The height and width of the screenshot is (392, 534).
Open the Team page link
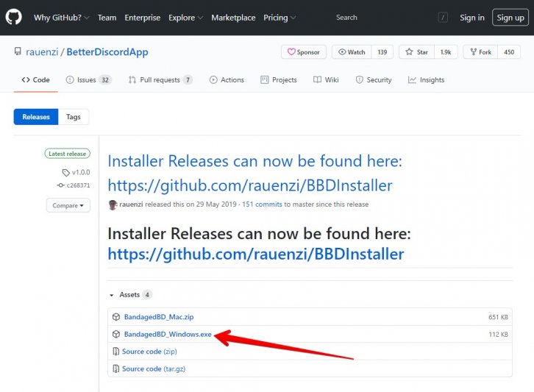[107, 18]
